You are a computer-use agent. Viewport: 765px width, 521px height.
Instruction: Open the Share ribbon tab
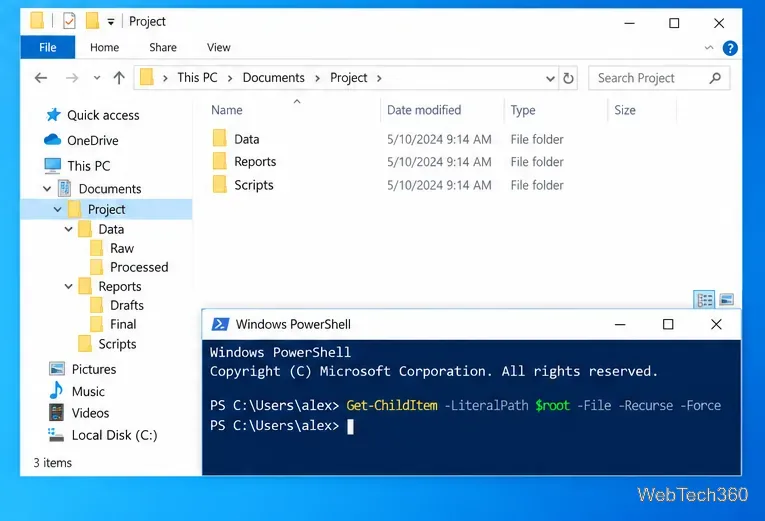click(163, 47)
